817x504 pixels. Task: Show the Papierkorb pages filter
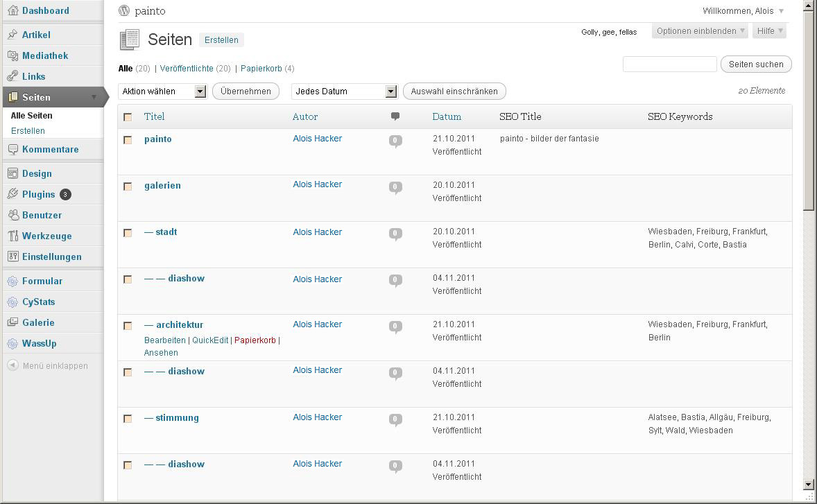tap(261, 68)
